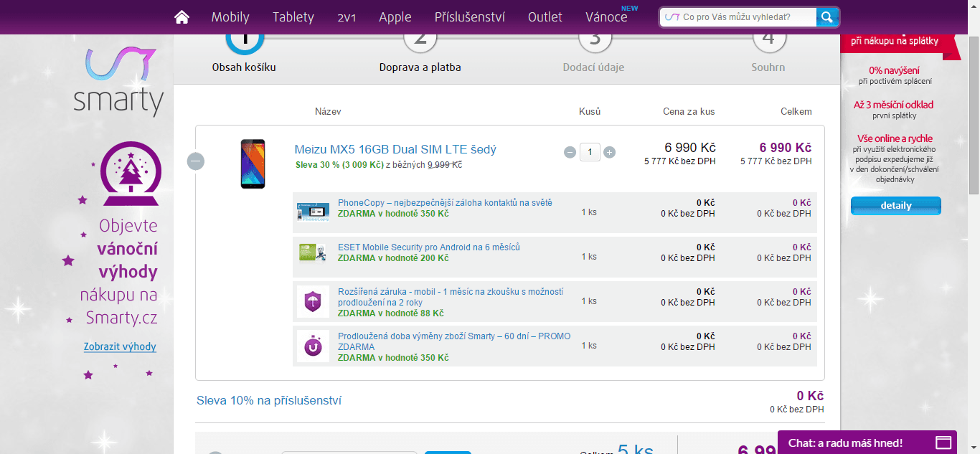This screenshot has height=454, width=980.
Task: Click the 'Sleva 30 % (3 009 Kč)' discount text
Action: [339, 164]
